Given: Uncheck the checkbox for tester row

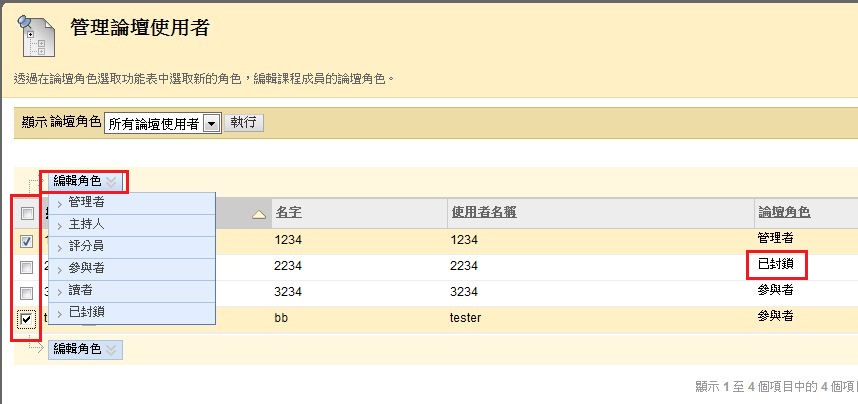Looking at the screenshot, I should tap(27, 318).
